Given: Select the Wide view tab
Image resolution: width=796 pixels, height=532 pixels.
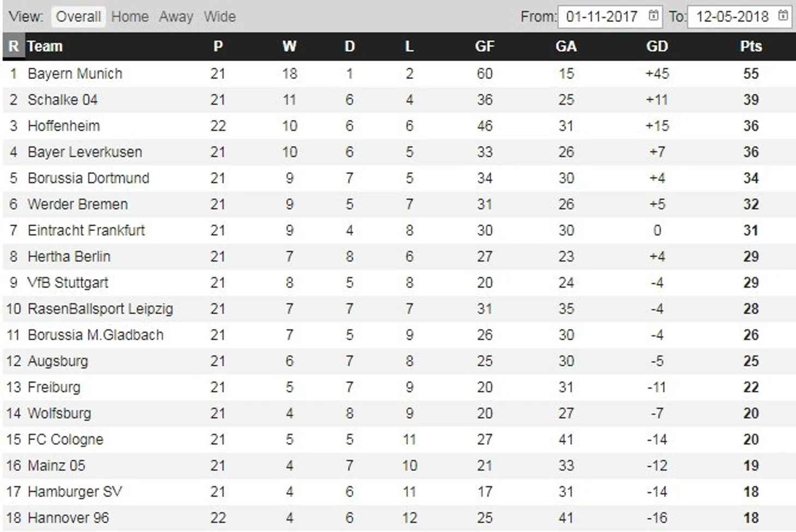Looking at the screenshot, I should coord(220,16).
